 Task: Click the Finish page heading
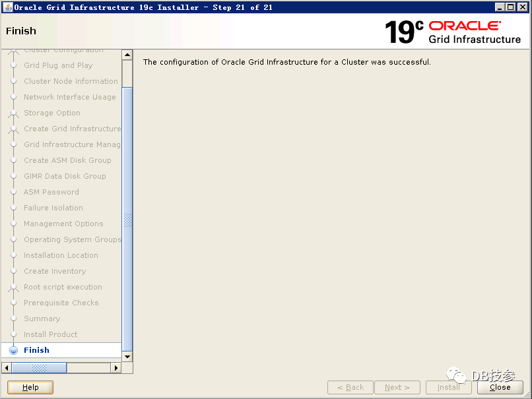[21, 31]
